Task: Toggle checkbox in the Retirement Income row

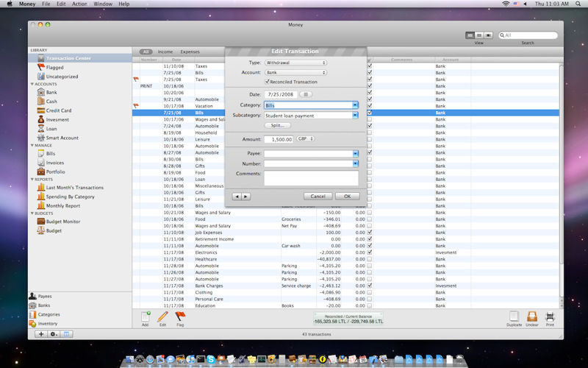Action: click(370, 239)
